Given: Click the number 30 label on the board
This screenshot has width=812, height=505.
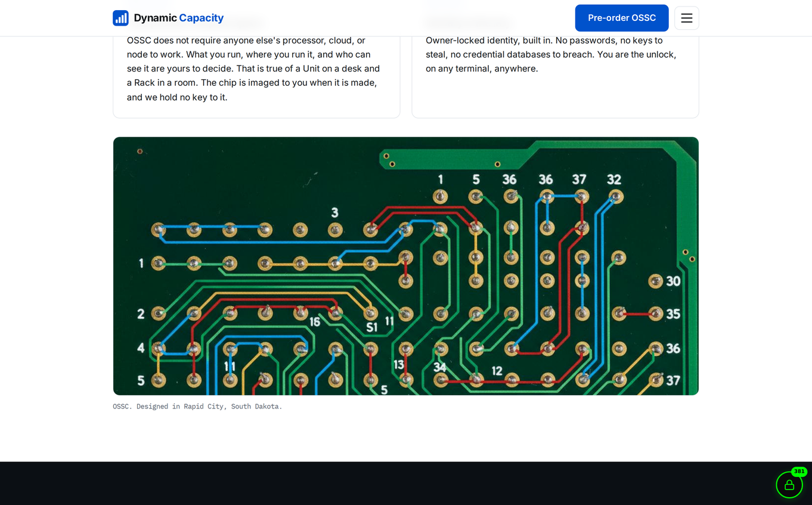Looking at the screenshot, I should click(673, 281).
